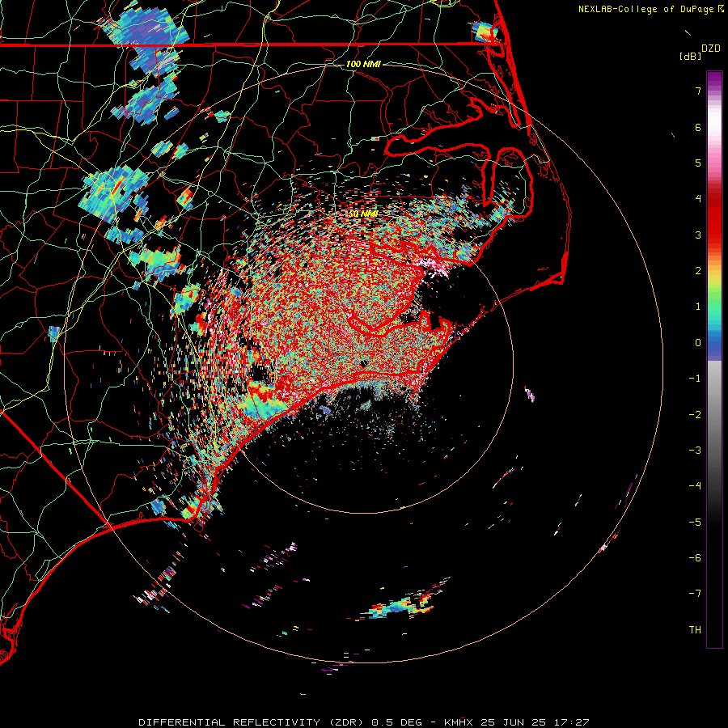The image size is (728, 728).
Task: Click the -4 value on color scale
Action: [695, 486]
